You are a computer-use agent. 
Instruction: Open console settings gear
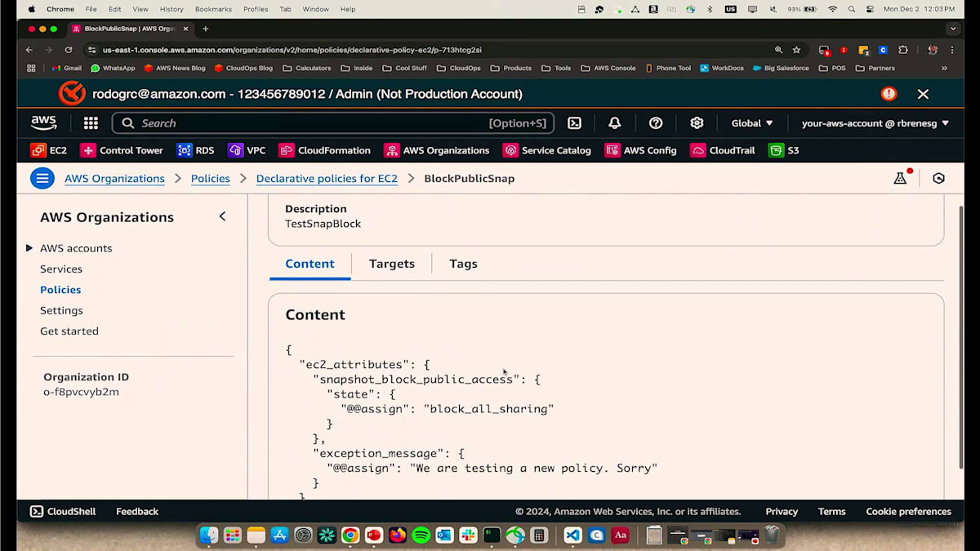tap(697, 123)
